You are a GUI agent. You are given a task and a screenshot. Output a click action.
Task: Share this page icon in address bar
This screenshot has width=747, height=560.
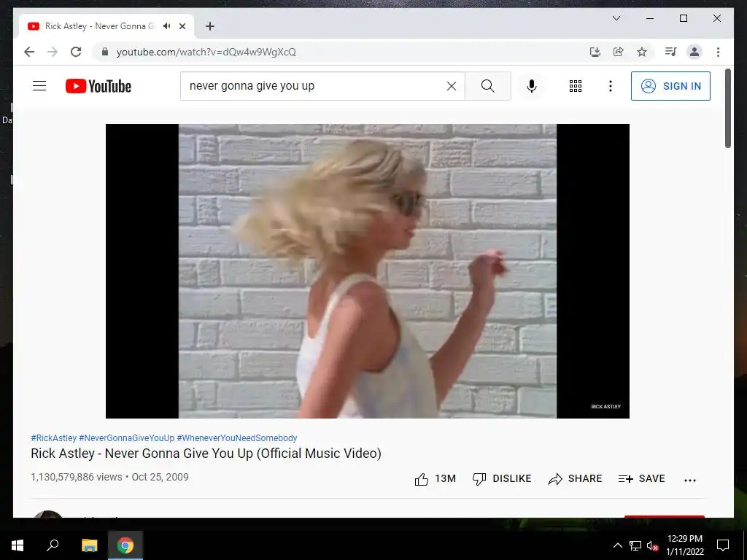(619, 52)
